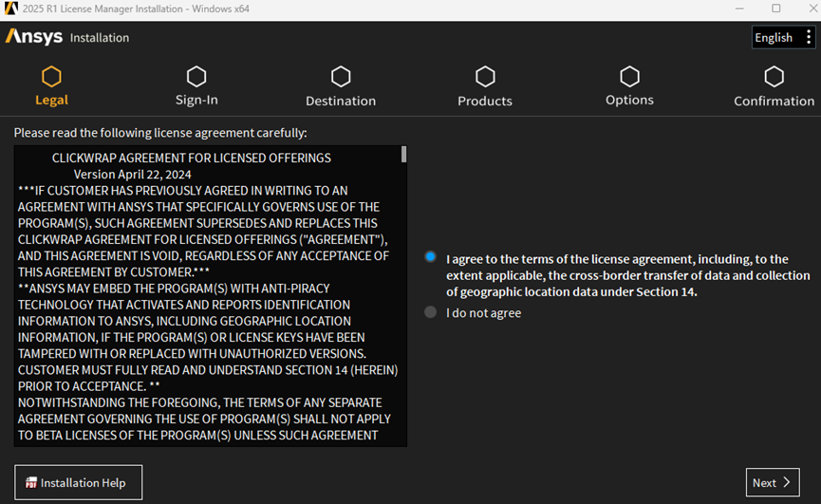821x504 pixels.
Task: Go to the Legal tab label
Action: (52, 100)
